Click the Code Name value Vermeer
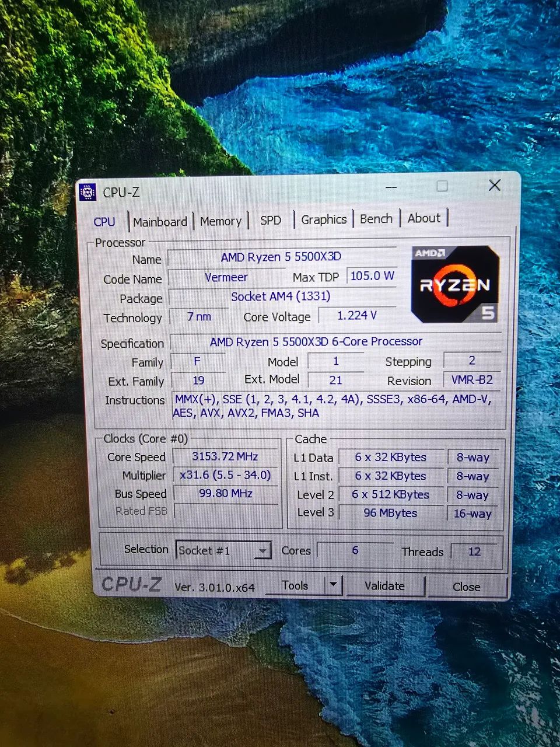 (x=226, y=277)
